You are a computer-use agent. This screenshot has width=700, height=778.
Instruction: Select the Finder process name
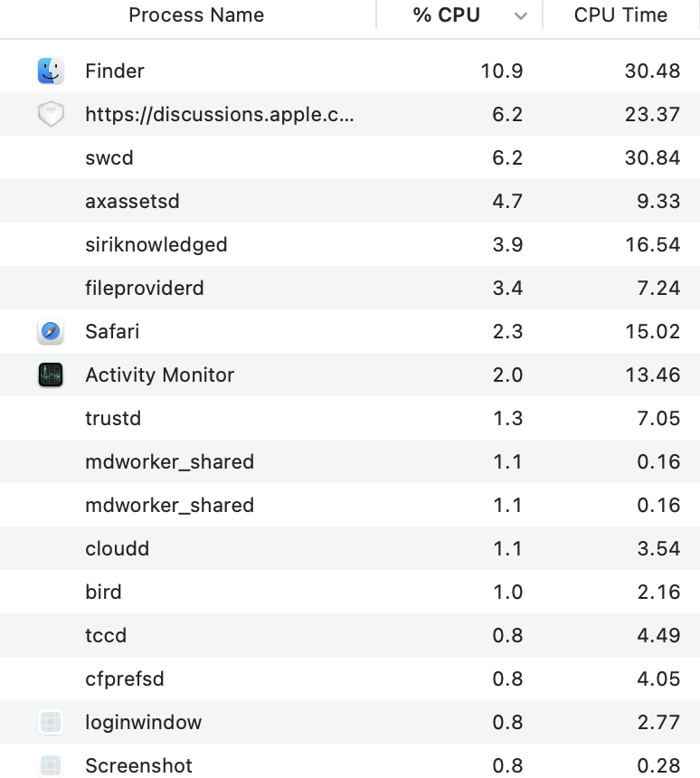(x=115, y=71)
